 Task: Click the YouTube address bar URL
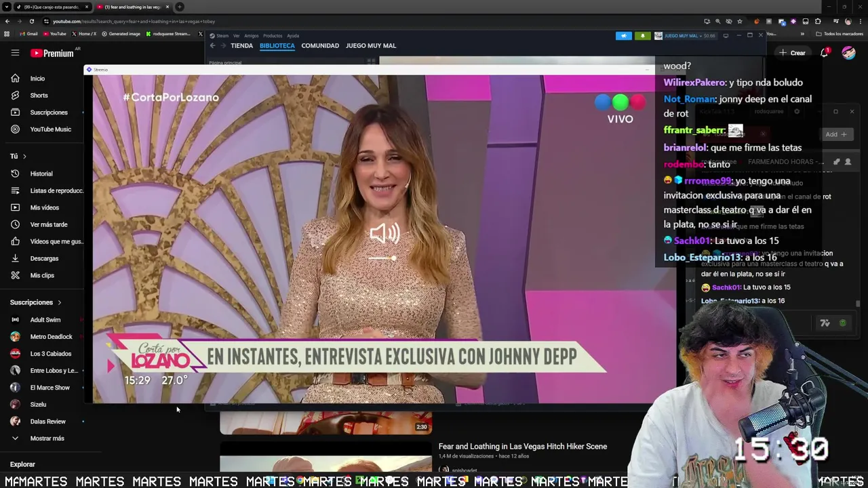tap(134, 21)
